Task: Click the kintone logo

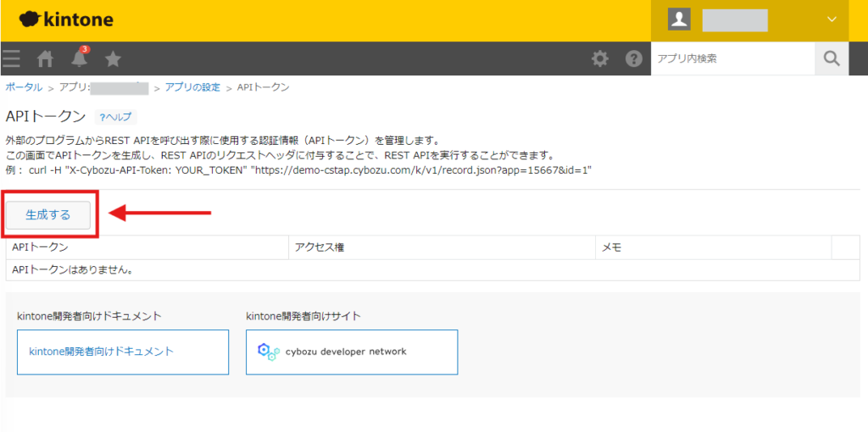Action: (x=66, y=20)
